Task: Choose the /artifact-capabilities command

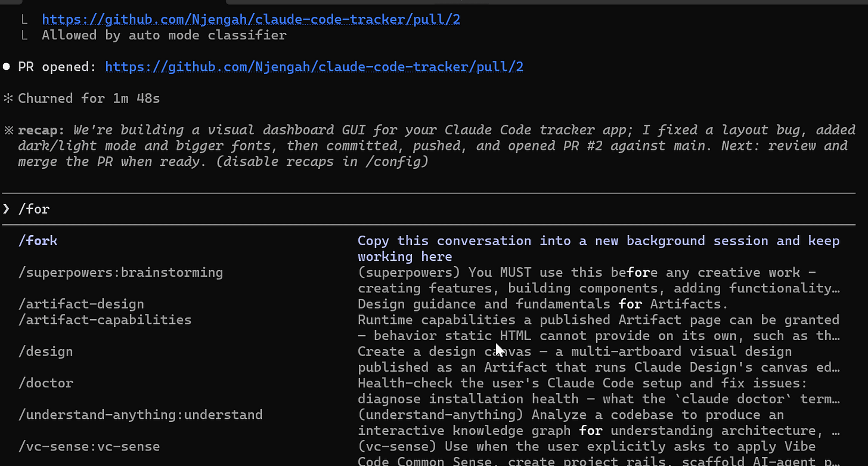Action: (x=104, y=320)
